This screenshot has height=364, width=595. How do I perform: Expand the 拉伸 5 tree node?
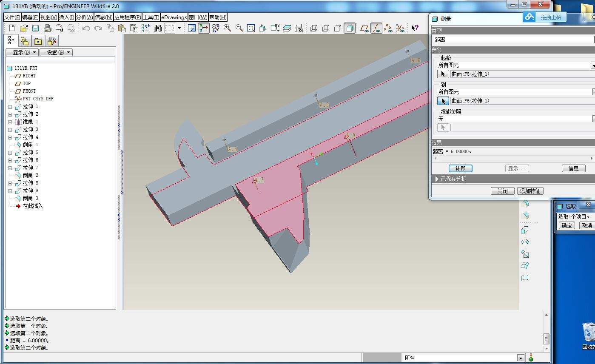10,153
